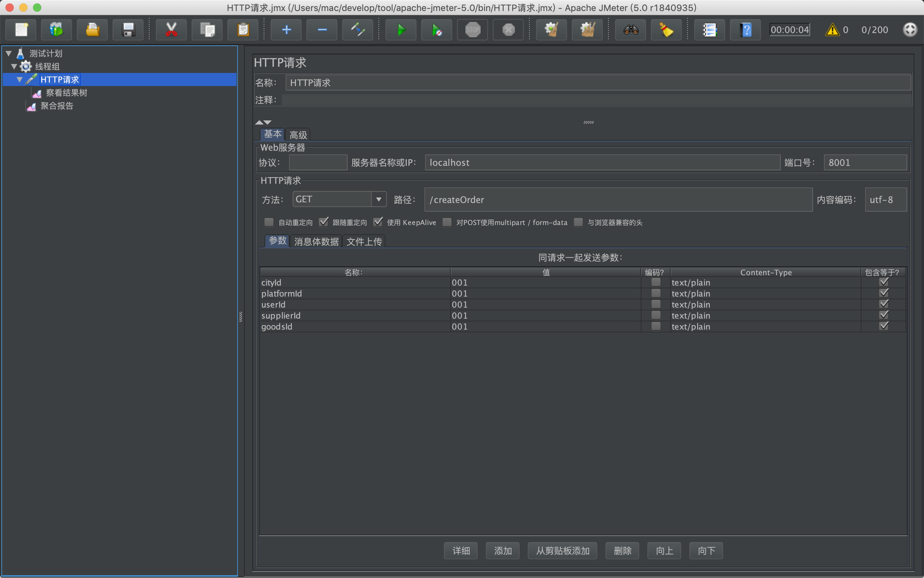Toggle 使用 KeepAlive checkbox
This screenshot has height=578, width=924.
point(378,222)
